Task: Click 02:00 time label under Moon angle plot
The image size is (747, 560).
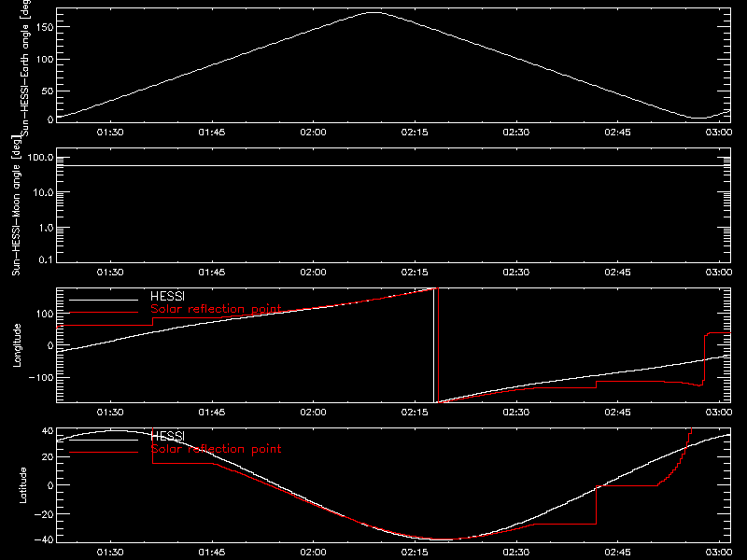Action: coord(313,272)
